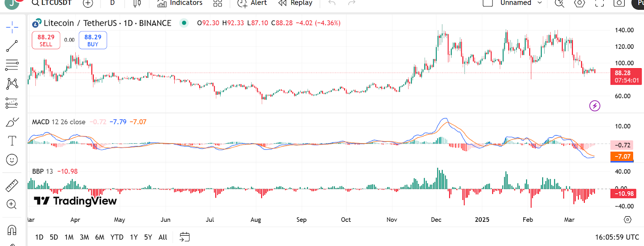Open chart settings hexagon icon
Image resolution: width=644 pixels, height=246 pixels.
[x=579, y=3]
